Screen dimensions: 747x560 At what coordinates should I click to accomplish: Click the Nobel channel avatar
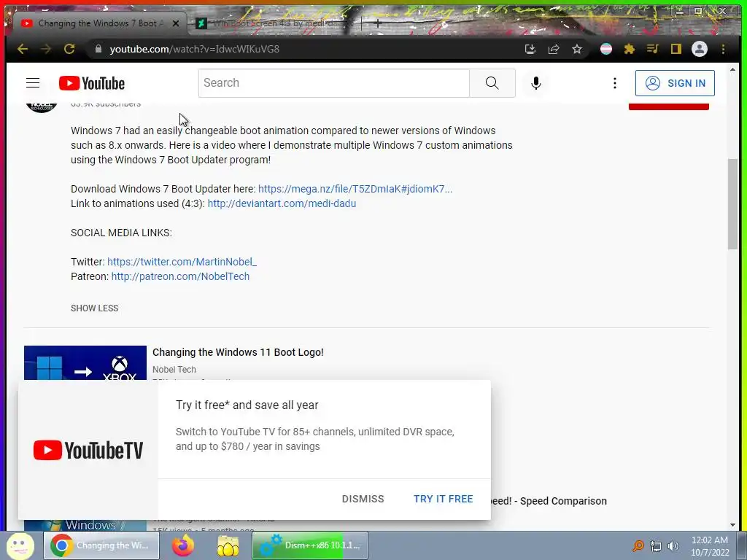pos(42,106)
